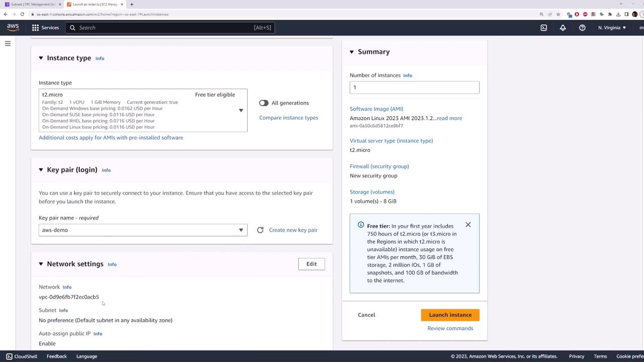Open Virtual server type (instance type) link

(x=391, y=141)
